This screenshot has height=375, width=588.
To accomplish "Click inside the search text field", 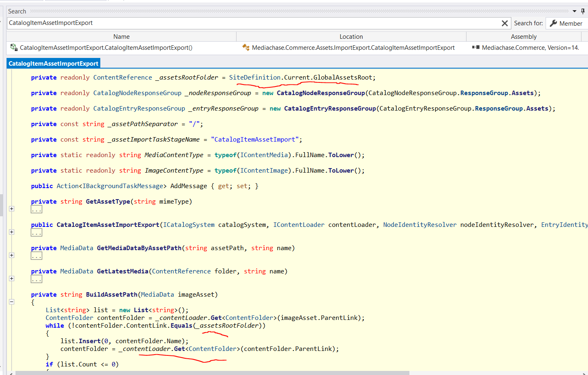I will tap(253, 23).
